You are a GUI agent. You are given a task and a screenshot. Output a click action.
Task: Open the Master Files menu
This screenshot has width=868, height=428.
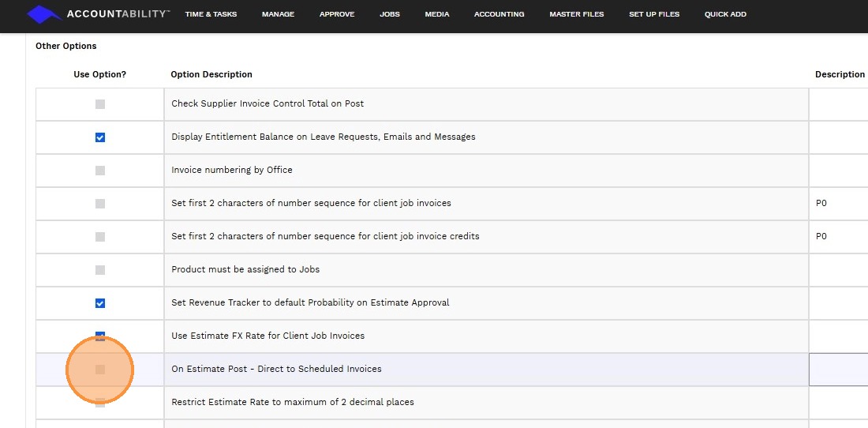tap(577, 14)
